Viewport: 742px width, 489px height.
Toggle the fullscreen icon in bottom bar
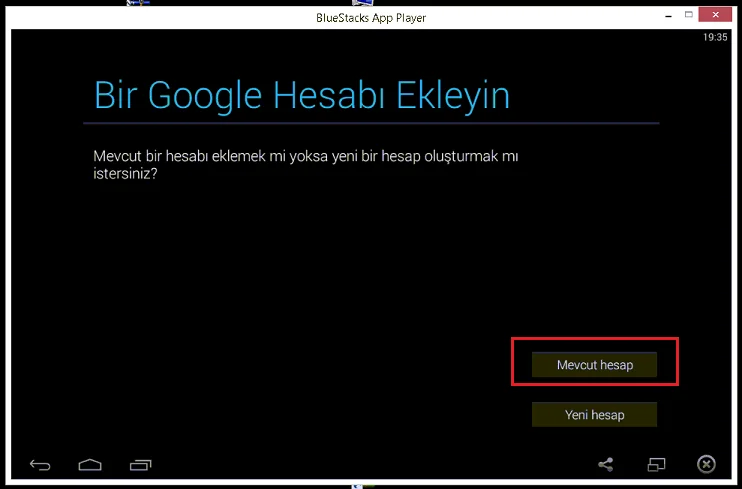point(656,465)
